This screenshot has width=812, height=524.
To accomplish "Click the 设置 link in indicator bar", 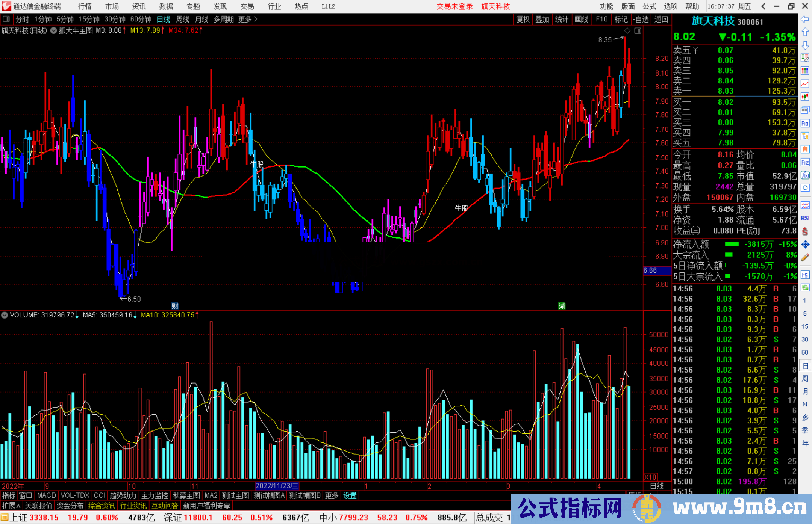I will 350,495.
